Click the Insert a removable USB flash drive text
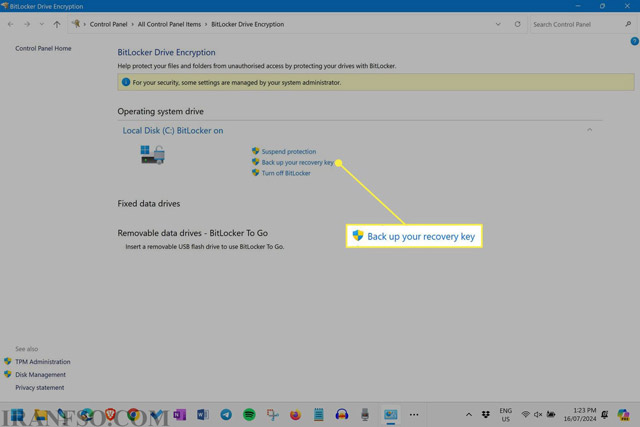Viewport: 640px width, 427px height. click(x=204, y=247)
